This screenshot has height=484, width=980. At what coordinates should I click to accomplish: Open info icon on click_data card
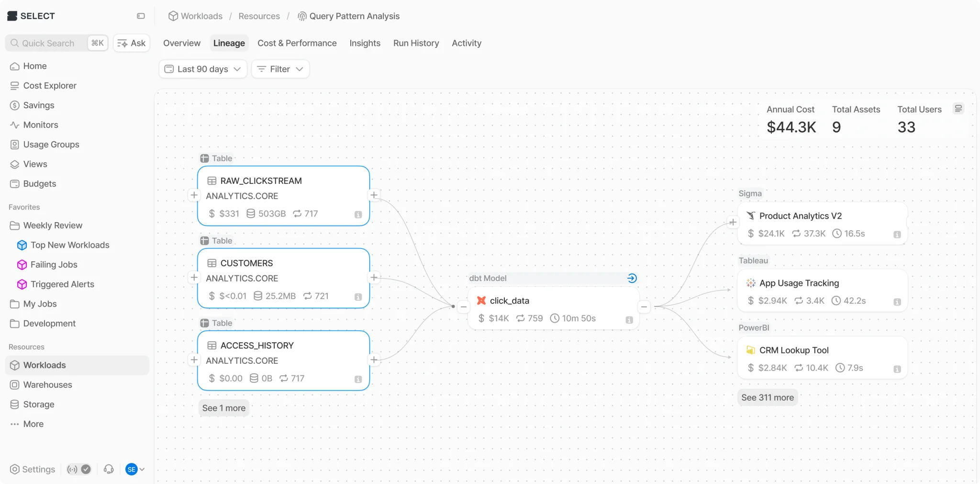(x=629, y=320)
